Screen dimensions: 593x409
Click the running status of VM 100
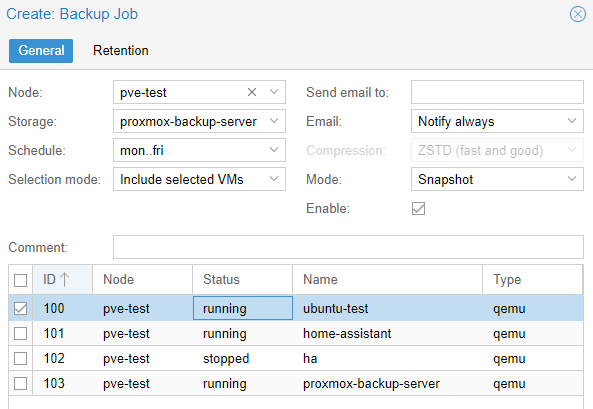242,308
